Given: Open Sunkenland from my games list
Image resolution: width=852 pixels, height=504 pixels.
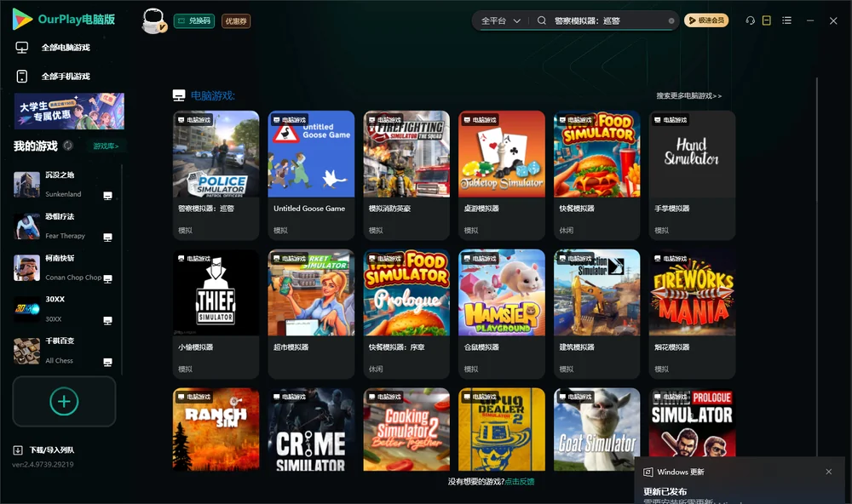Looking at the screenshot, I should coord(63,184).
